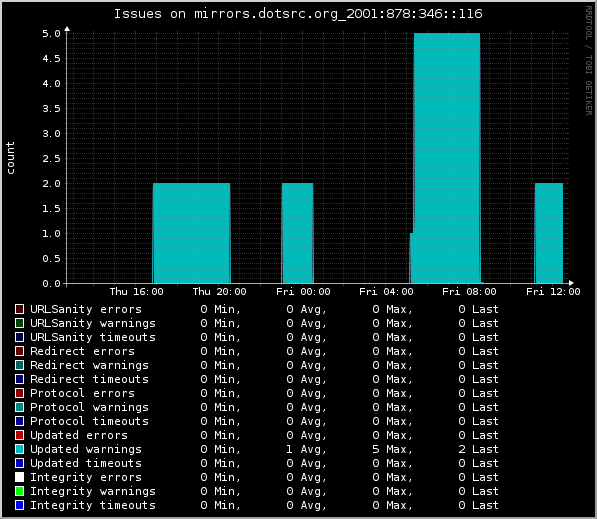Click the Updated timeouts legend label
The image size is (597, 519).
pyautogui.click(x=86, y=463)
